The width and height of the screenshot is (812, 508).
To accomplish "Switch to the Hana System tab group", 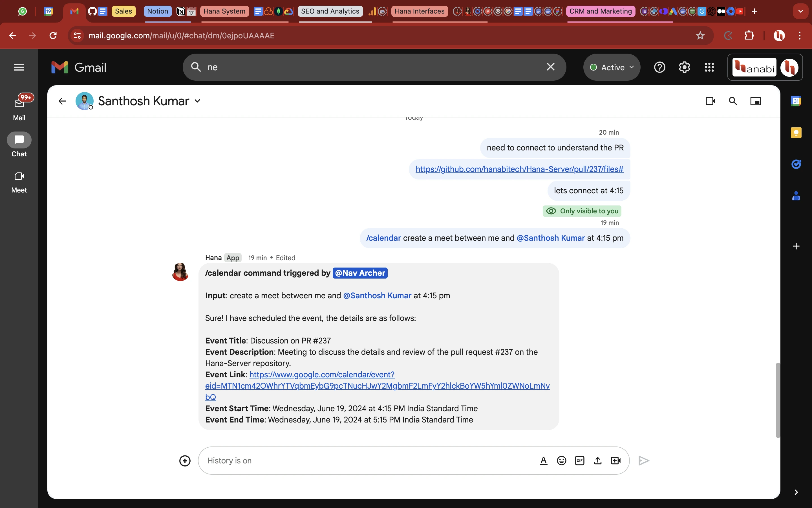I will coord(224,11).
